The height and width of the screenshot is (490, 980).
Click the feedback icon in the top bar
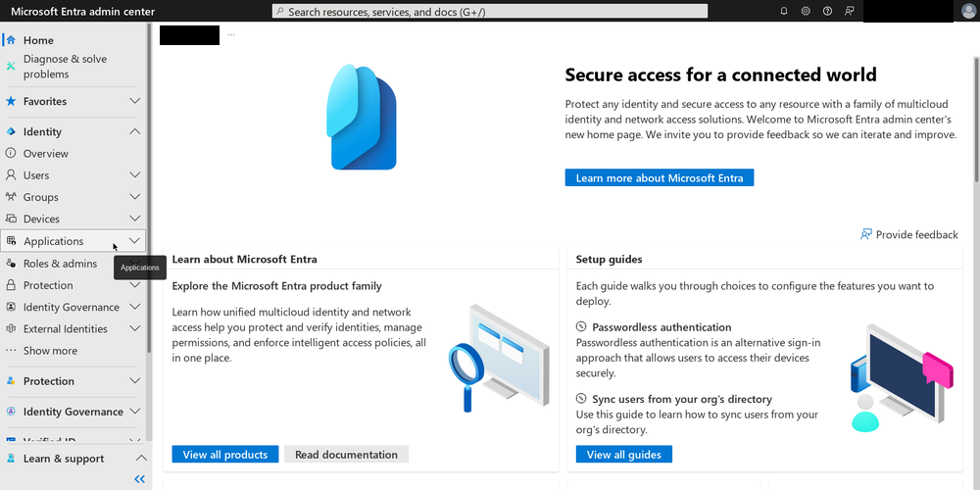pos(849,11)
